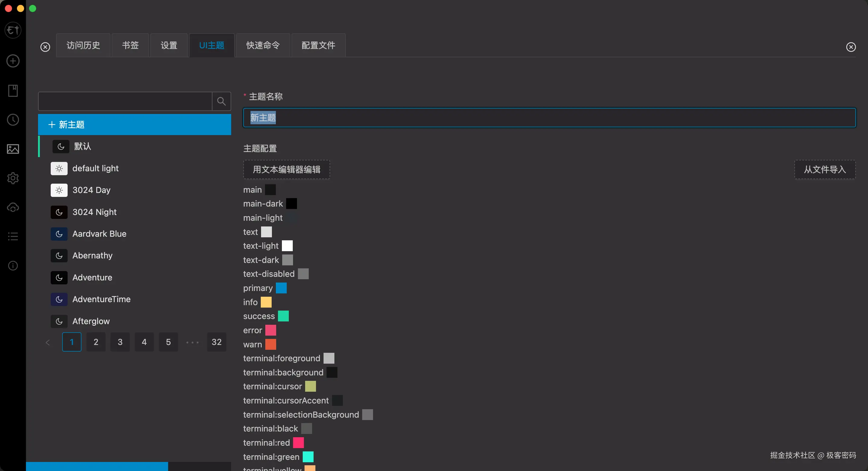Open access history via the clock icon
The width and height of the screenshot is (868, 471).
coord(12,119)
